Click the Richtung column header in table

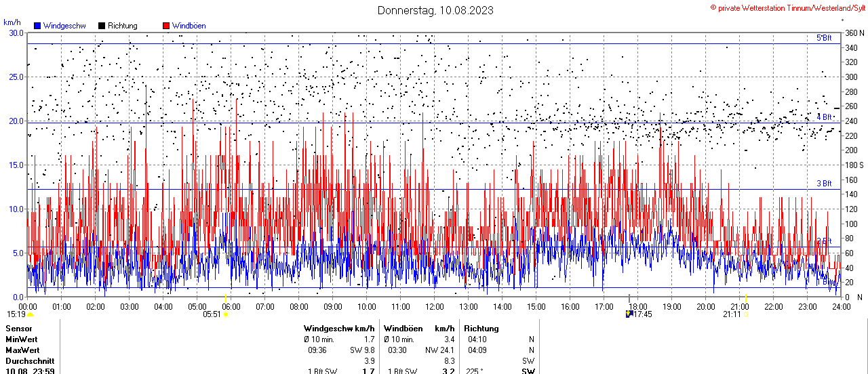pos(481,329)
